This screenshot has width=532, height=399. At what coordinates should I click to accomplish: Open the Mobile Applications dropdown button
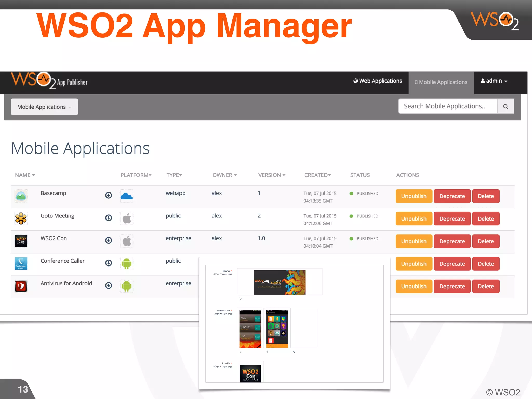click(x=44, y=107)
